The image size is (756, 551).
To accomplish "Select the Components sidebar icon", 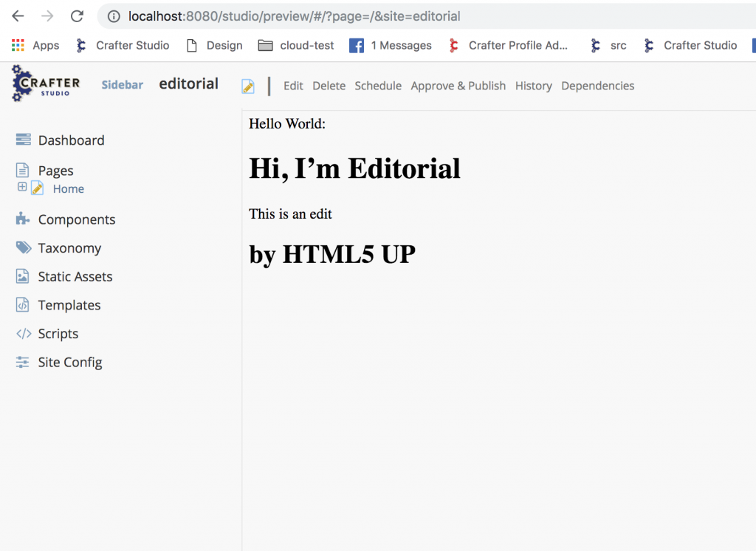I will point(76,219).
